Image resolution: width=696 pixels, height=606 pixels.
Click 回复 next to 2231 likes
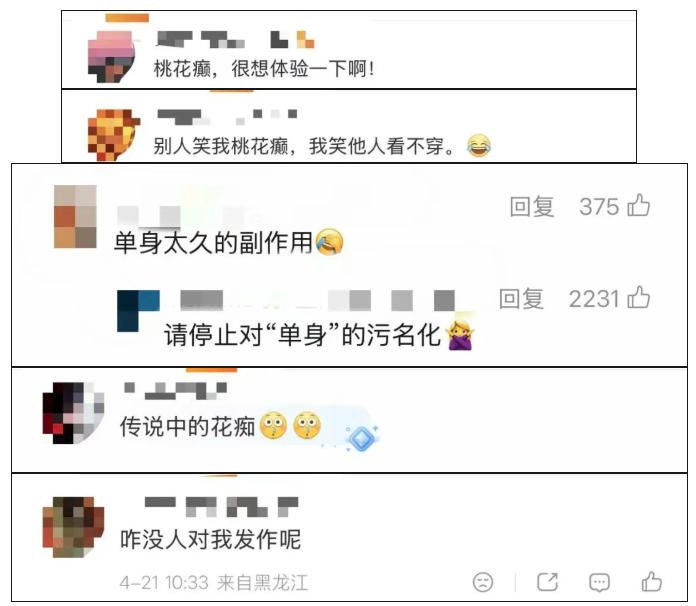[521, 299]
